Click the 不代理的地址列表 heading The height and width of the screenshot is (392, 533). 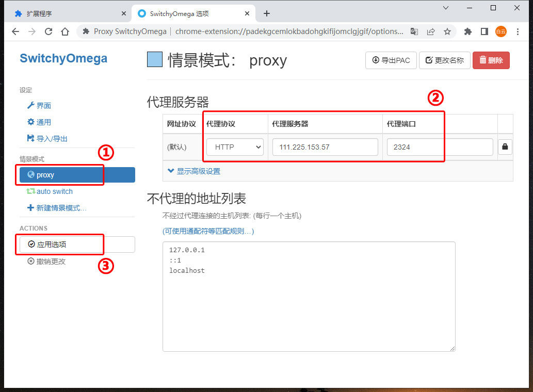point(197,199)
